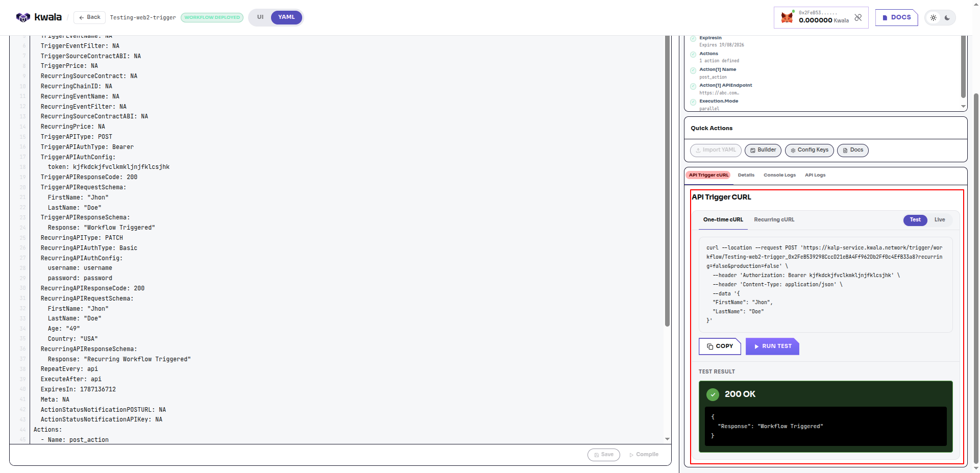Open the Console Logs tab
The height and width of the screenshot is (473, 980).
[779, 175]
